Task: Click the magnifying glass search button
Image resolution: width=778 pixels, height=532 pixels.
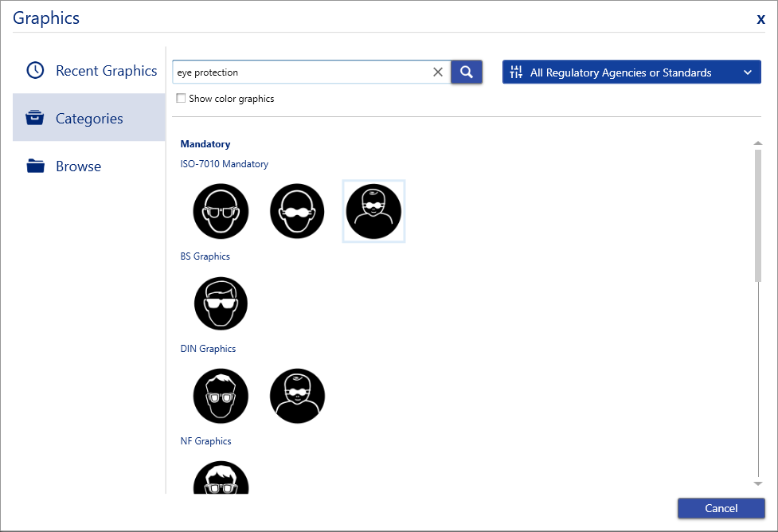Action: 467,72
